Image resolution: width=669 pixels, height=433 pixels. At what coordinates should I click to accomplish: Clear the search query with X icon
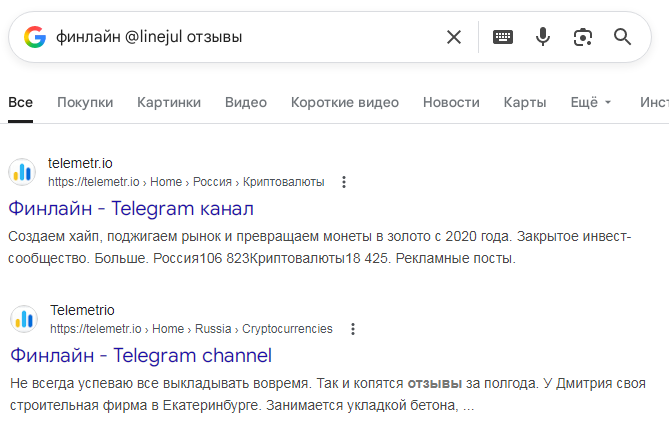click(454, 37)
